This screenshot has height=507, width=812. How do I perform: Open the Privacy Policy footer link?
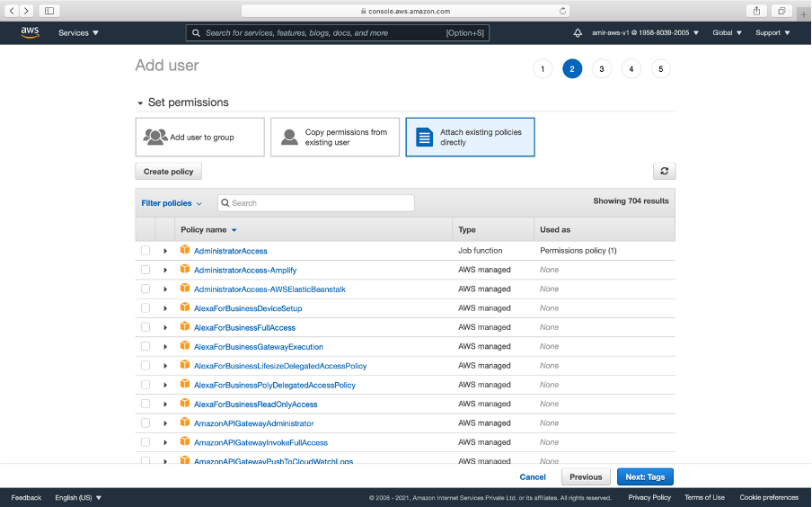(649, 497)
